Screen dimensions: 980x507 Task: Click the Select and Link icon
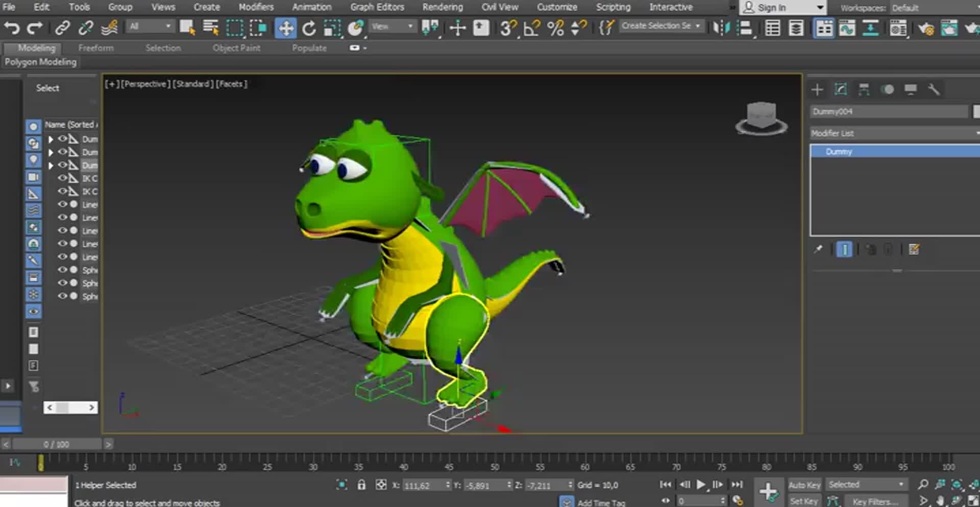[62, 28]
